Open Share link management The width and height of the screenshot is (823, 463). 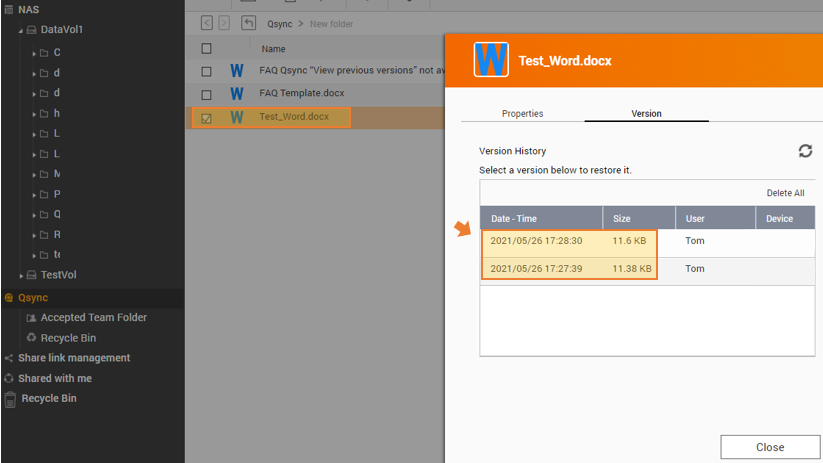tap(73, 358)
